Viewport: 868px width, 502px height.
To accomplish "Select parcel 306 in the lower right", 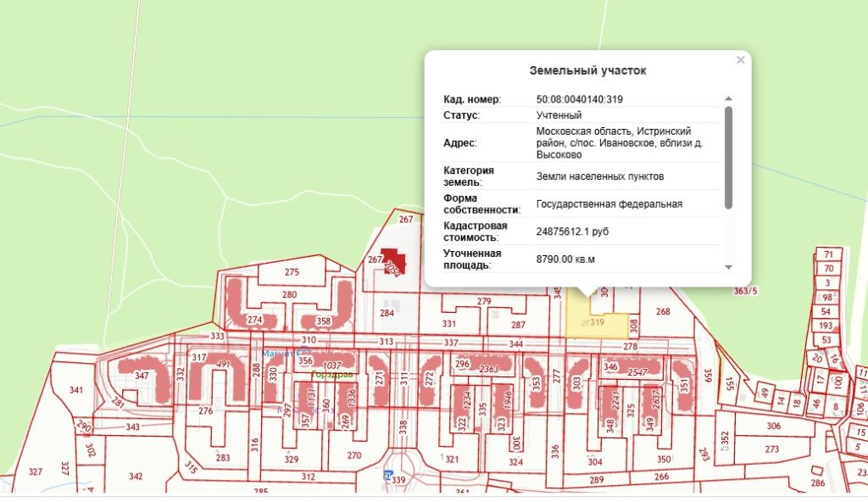I will click(x=772, y=426).
